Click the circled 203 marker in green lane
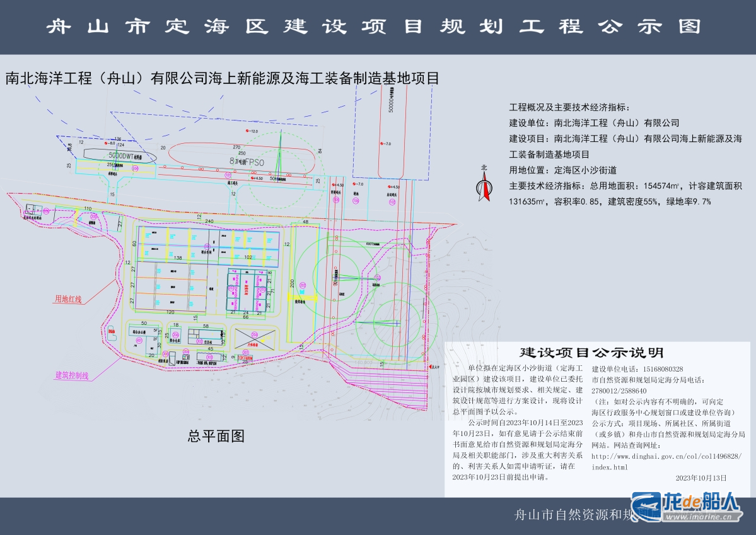 [301, 286]
